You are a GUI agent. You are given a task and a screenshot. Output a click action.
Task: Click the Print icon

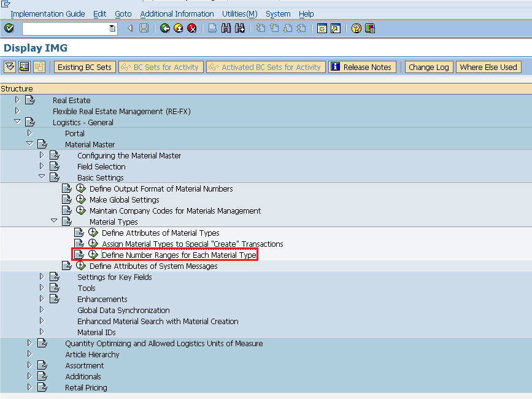click(x=212, y=28)
